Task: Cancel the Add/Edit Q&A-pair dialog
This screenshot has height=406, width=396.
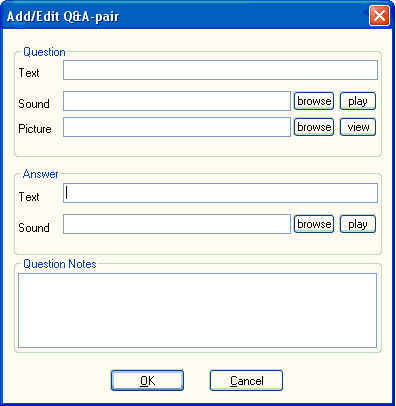Action: coord(246,380)
